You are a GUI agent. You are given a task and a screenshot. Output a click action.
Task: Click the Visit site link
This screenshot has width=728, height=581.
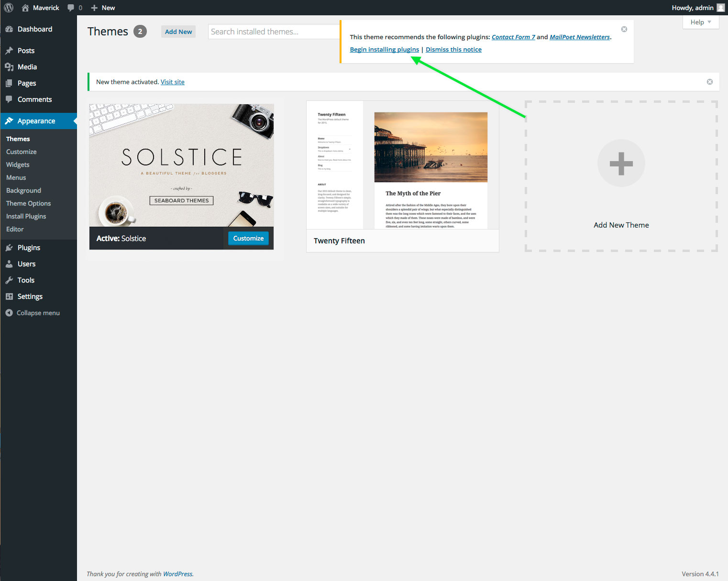pyautogui.click(x=173, y=82)
